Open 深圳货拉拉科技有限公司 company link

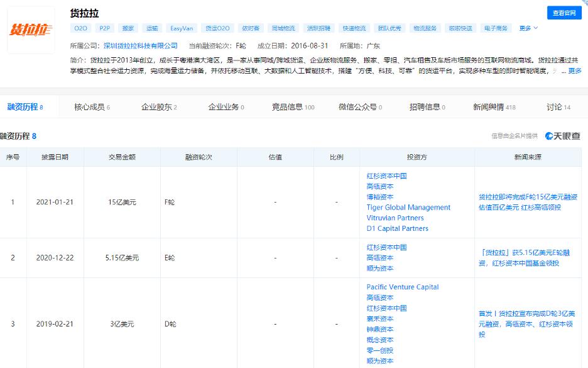point(141,46)
